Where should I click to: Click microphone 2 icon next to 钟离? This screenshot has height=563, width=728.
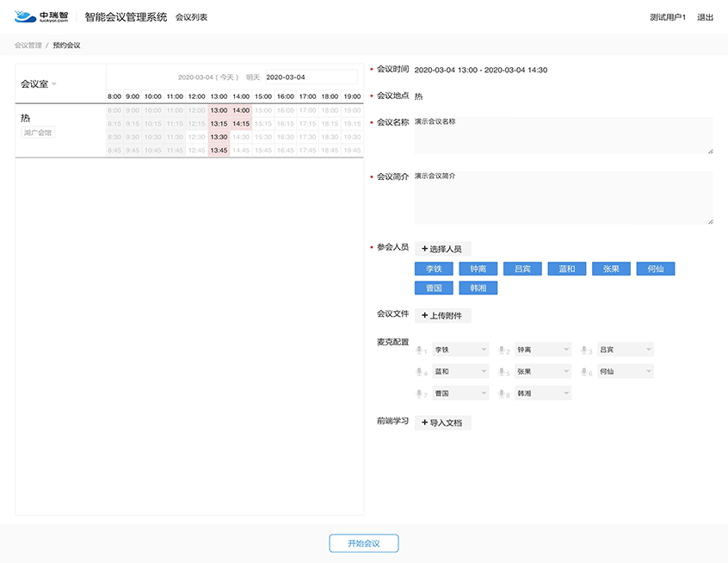(503, 350)
